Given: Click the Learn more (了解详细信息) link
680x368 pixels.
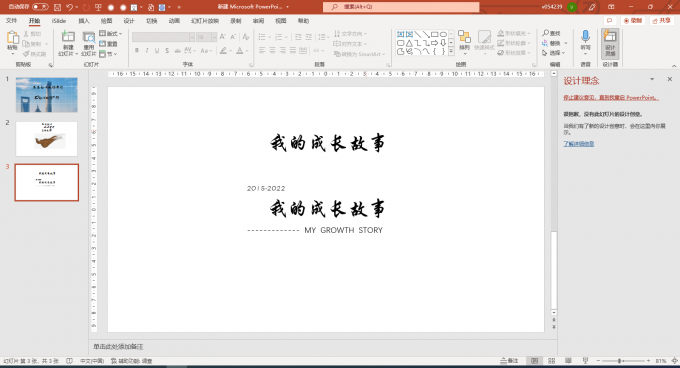Looking at the screenshot, I should pyautogui.click(x=579, y=144).
